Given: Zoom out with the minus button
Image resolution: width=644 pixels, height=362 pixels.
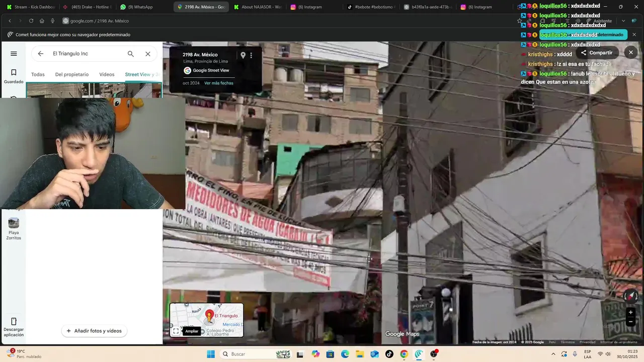Looking at the screenshot, I should (630, 322).
